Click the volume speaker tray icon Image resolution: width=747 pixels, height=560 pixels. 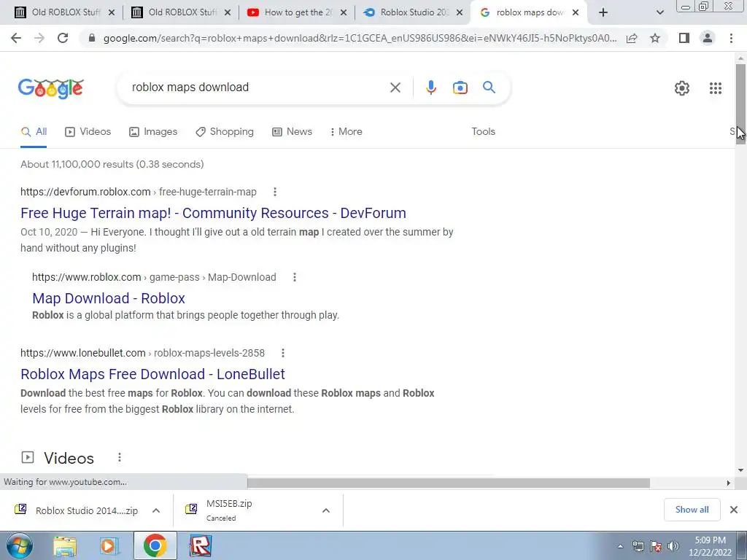pyautogui.click(x=673, y=546)
